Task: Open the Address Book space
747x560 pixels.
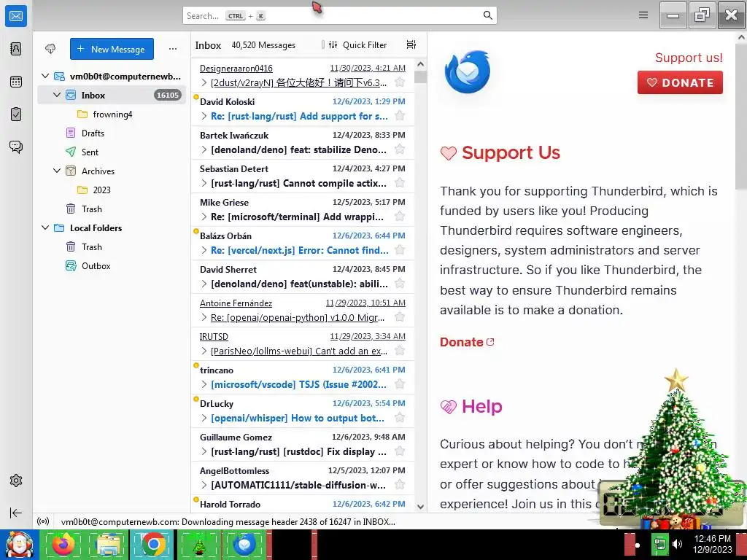Action: point(16,49)
